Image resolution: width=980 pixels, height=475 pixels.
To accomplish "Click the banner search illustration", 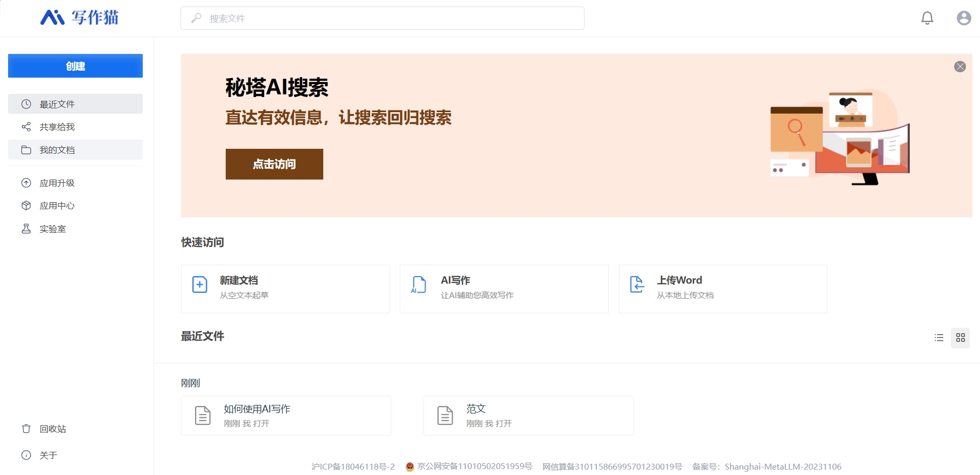I will tap(839, 138).
